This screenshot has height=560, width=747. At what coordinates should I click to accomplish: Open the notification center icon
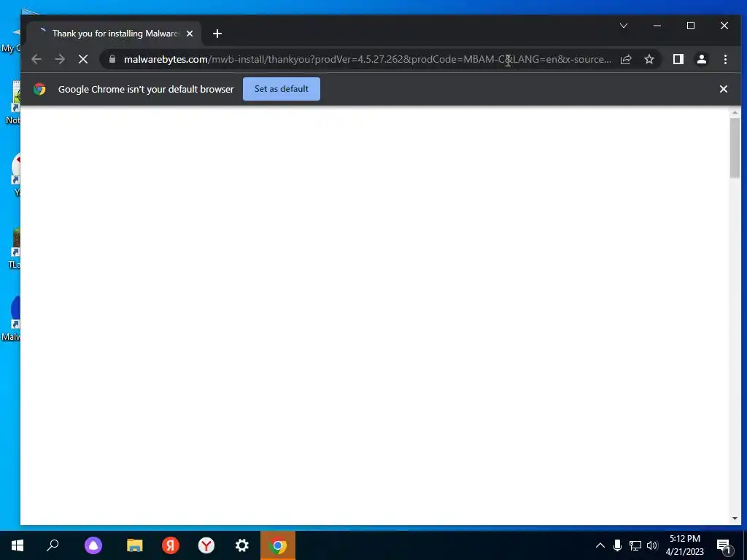click(724, 546)
